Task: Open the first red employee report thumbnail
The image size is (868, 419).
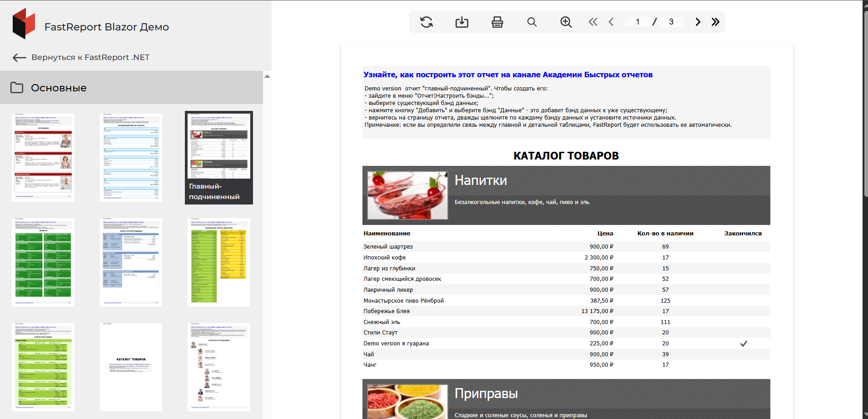Action: [43, 157]
